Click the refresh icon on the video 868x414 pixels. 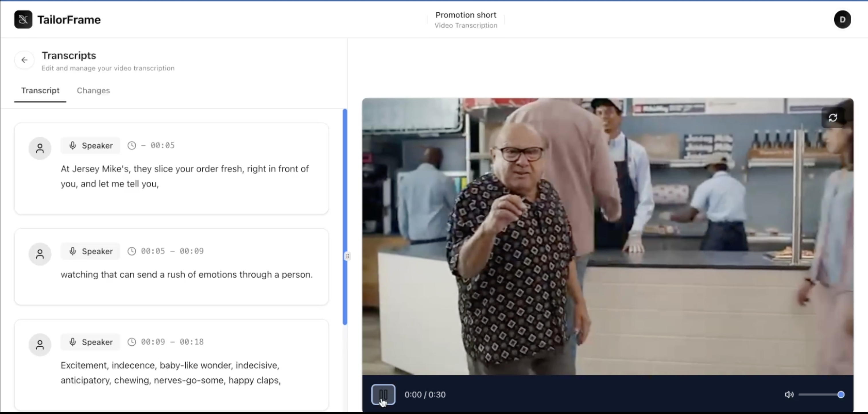coord(833,118)
